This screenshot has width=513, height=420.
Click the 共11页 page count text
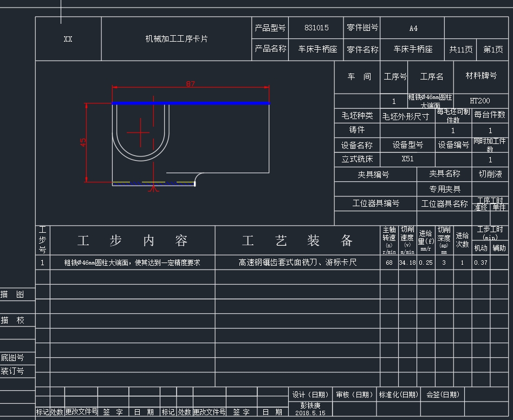460,49
